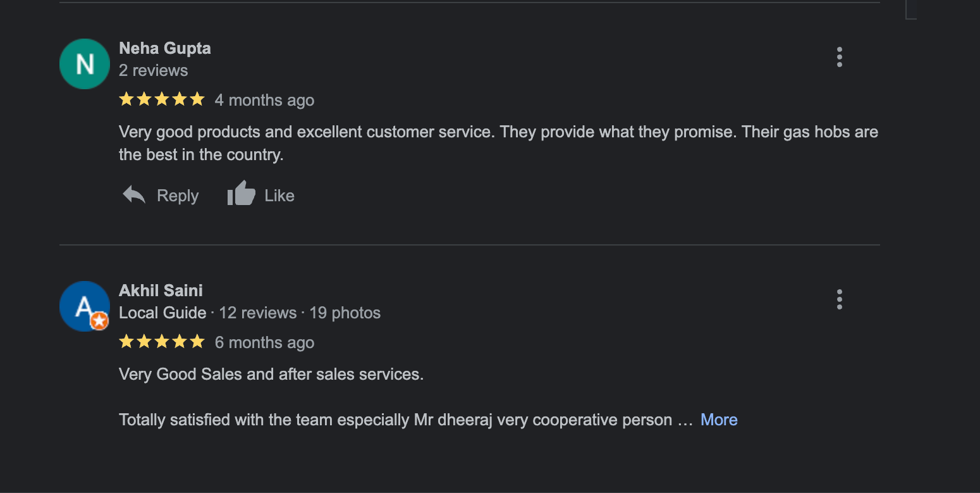Click the Reply text label
Image resolution: width=980 pixels, height=493 pixels.
click(178, 196)
